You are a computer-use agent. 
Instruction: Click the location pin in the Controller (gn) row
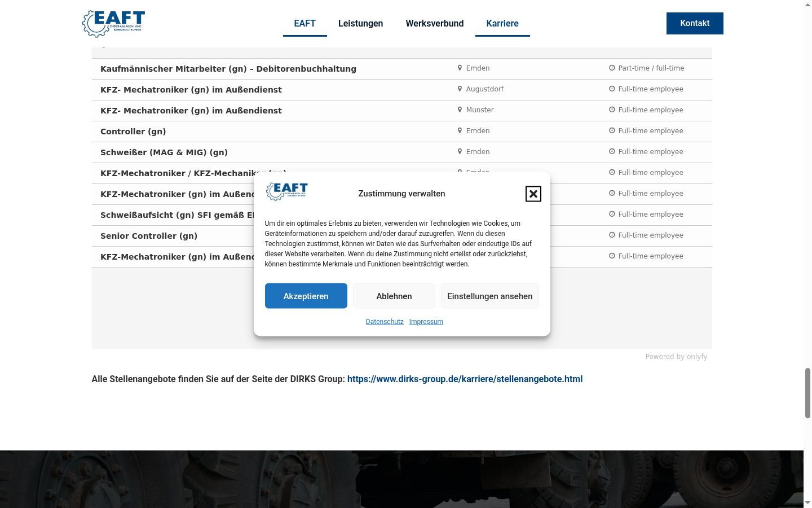click(x=460, y=130)
